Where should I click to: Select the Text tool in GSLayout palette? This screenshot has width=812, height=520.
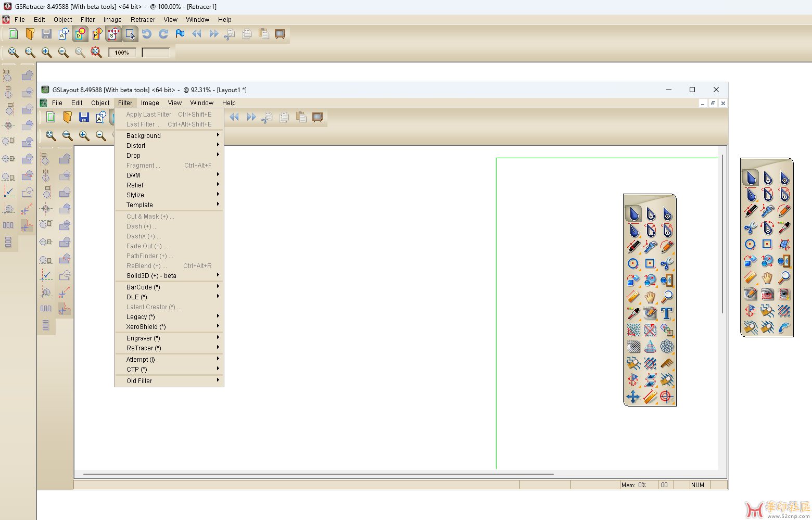click(667, 313)
